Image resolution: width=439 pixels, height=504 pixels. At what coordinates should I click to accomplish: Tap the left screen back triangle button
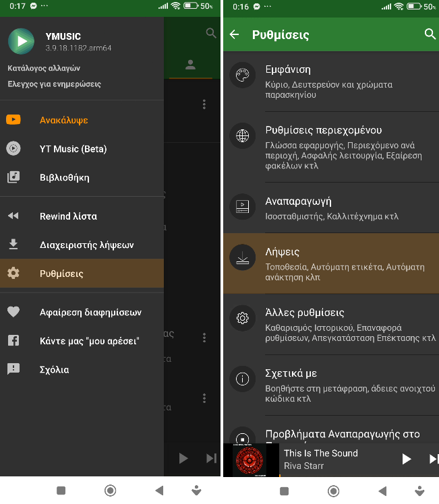click(159, 491)
